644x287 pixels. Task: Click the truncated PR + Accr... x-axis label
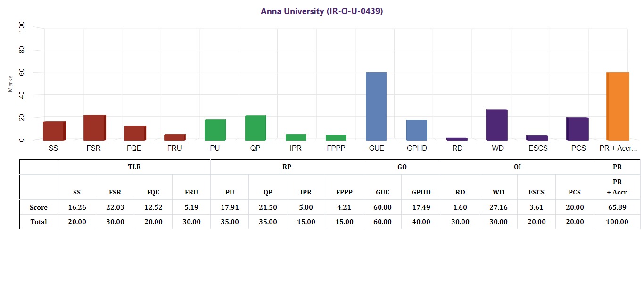[619, 148]
